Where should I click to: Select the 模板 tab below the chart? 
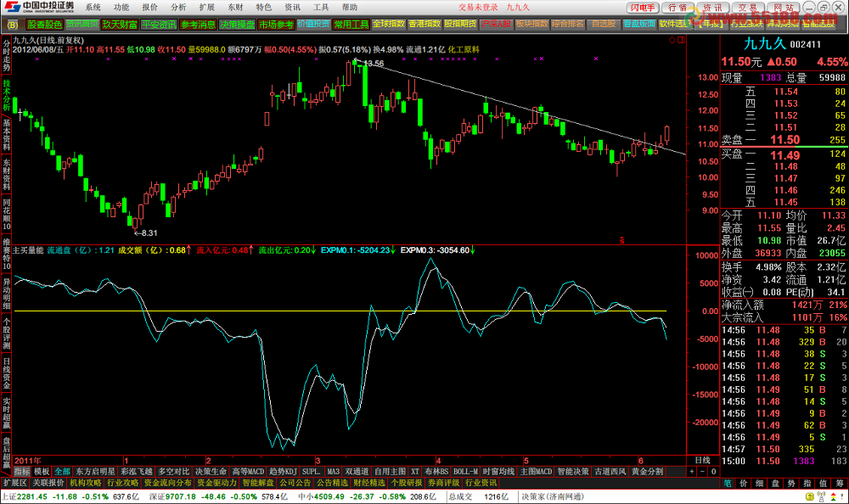pyautogui.click(x=42, y=472)
